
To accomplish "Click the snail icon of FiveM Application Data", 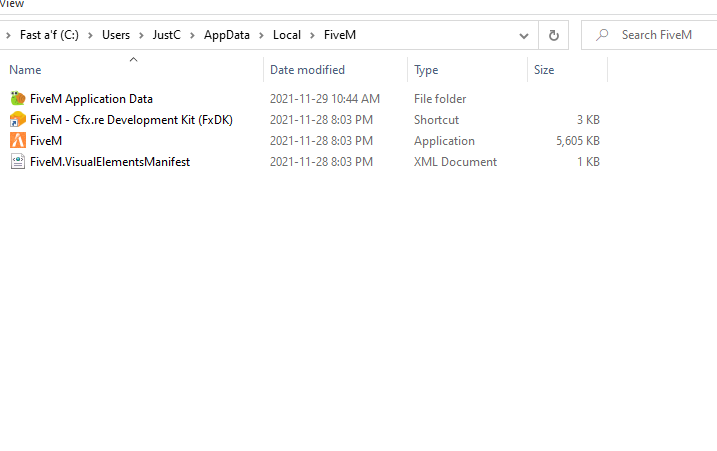I will (18, 98).
